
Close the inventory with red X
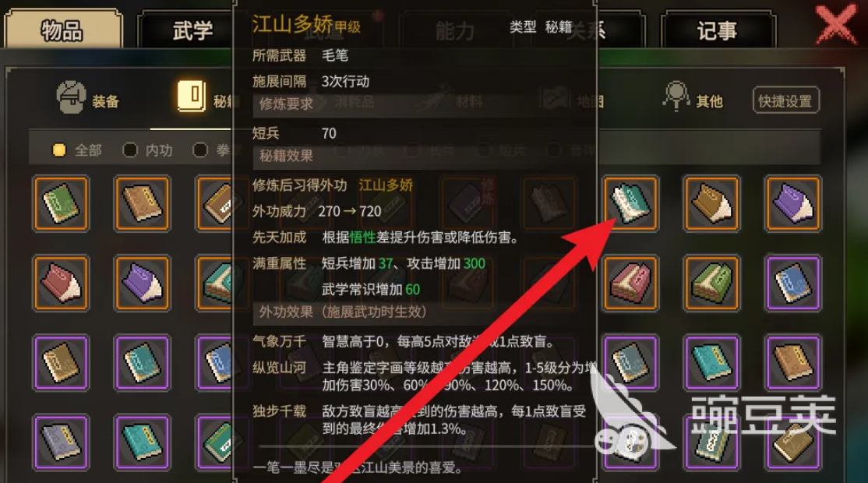836,24
